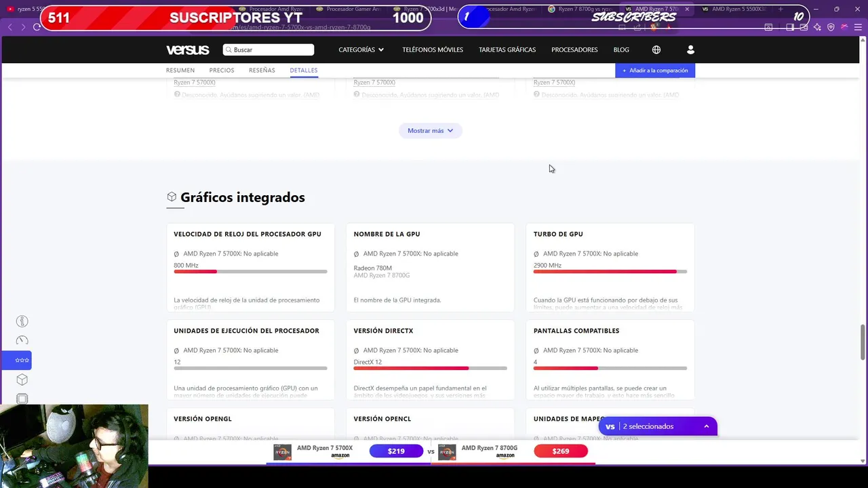Open the cube icon in left sidebar

click(22, 380)
